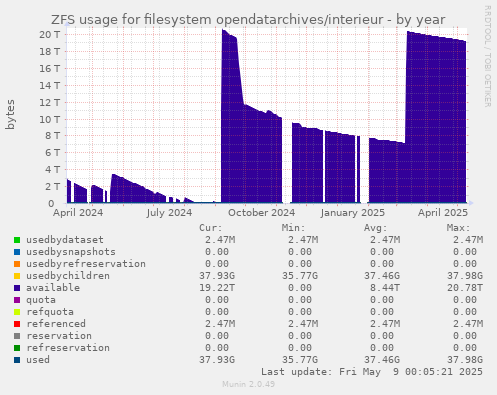
Task: Select the used legend label
Action: click(x=38, y=360)
